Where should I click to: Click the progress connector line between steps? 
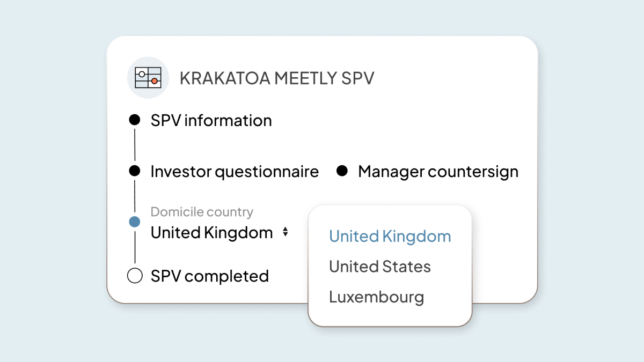pyautogui.click(x=134, y=145)
